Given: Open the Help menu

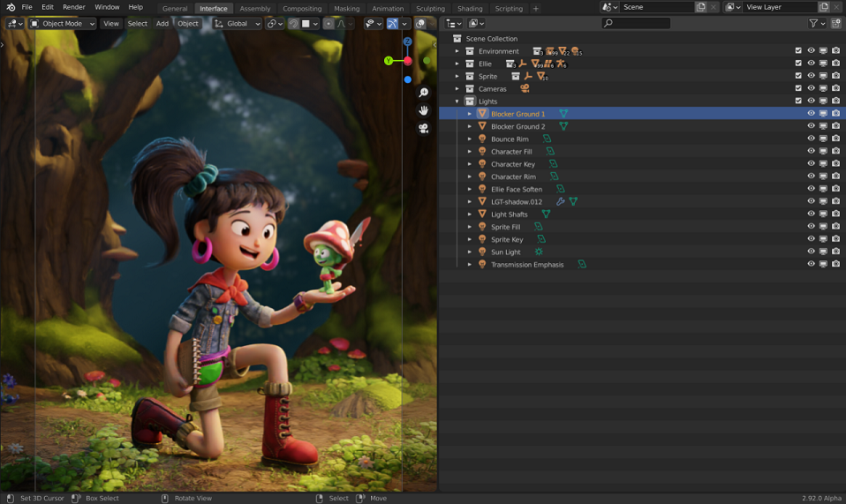Looking at the screenshot, I should pyautogui.click(x=135, y=8).
